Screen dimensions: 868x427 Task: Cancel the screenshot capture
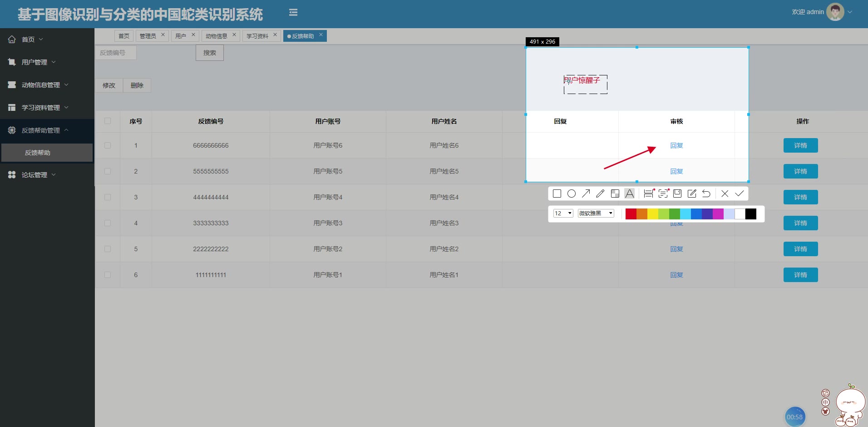click(725, 194)
